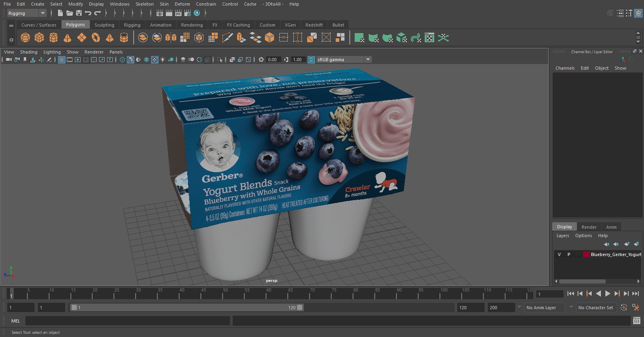Viewport: 644px width, 337px height.
Task: Create a polygon cube from the shelf
Action: tap(39, 38)
